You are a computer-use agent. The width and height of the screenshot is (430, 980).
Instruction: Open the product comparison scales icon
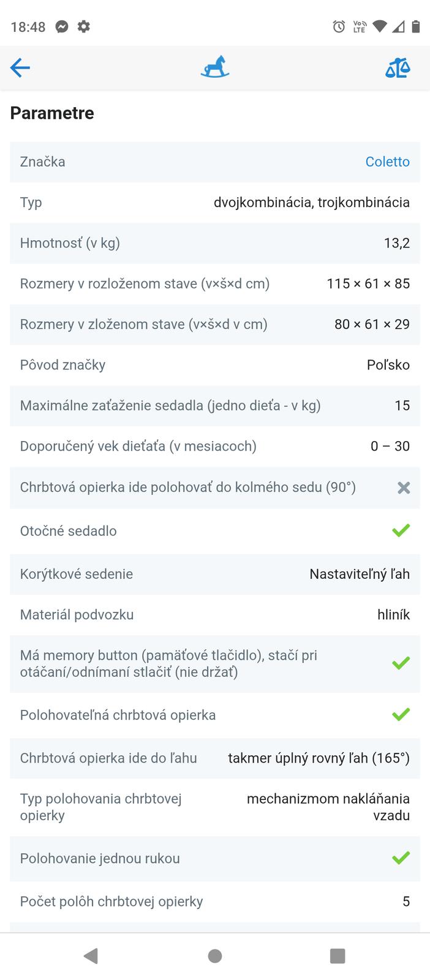click(x=398, y=67)
